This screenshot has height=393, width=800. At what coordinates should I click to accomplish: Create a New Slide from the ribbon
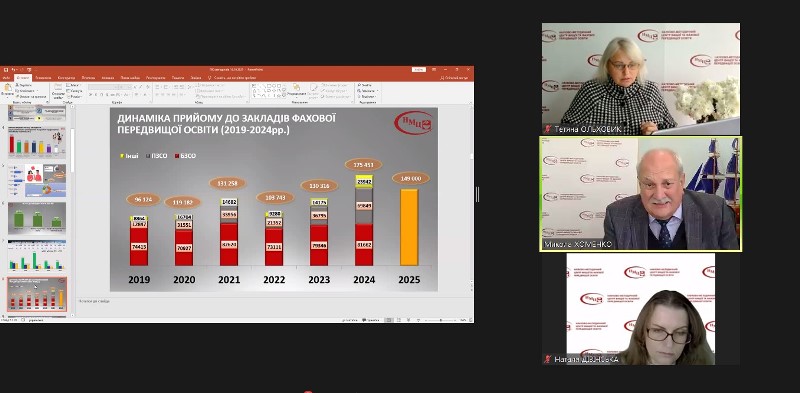click(x=58, y=90)
